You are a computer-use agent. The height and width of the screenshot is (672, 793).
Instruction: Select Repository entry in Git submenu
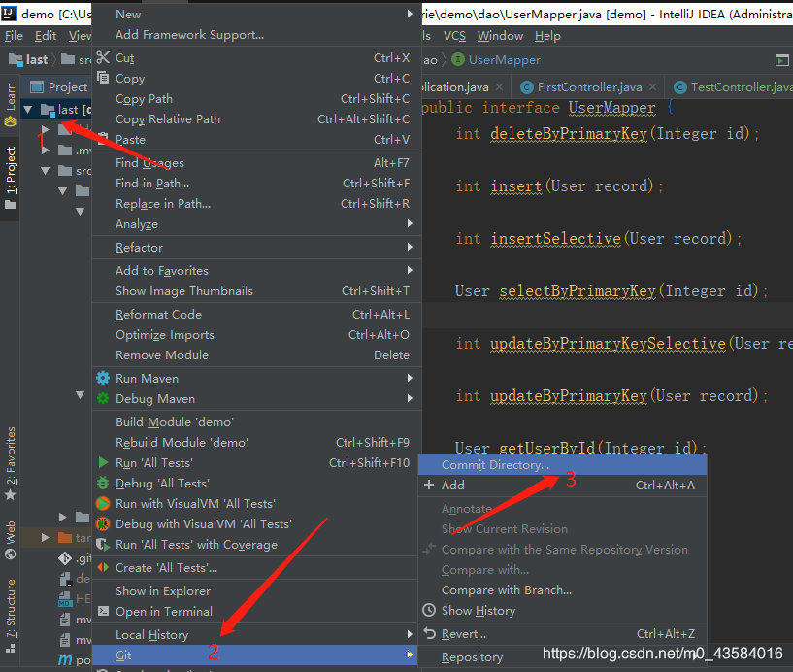click(562, 656)
